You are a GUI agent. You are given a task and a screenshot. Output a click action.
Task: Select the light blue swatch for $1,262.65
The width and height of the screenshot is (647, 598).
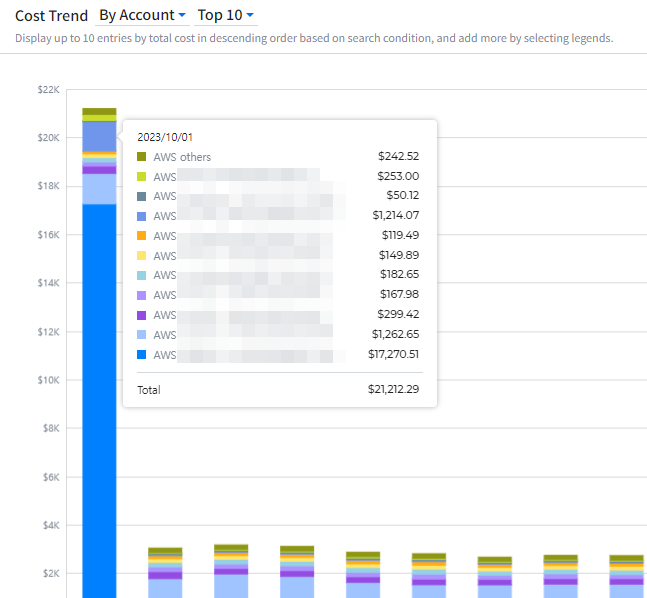(142, 335)
